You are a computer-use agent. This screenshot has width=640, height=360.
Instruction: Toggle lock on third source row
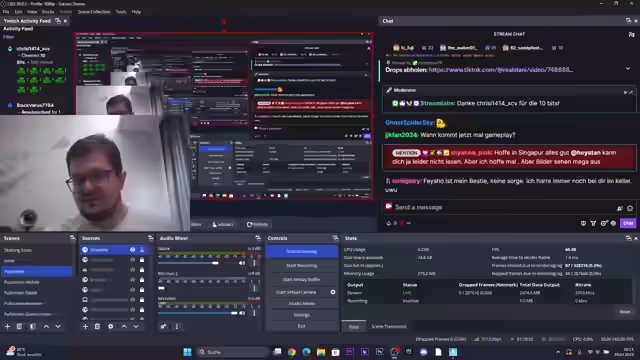coord(142,270)
